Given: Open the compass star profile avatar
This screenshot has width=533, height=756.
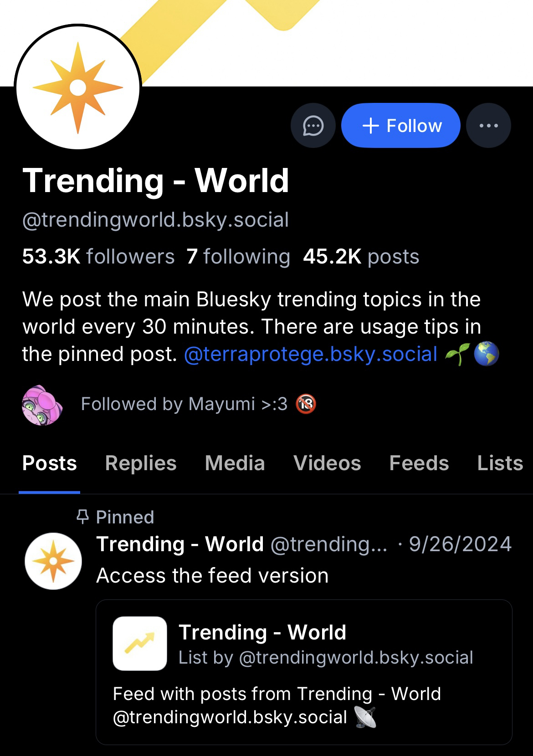Looking at the screenshot, I should click(x=78, y=87).
